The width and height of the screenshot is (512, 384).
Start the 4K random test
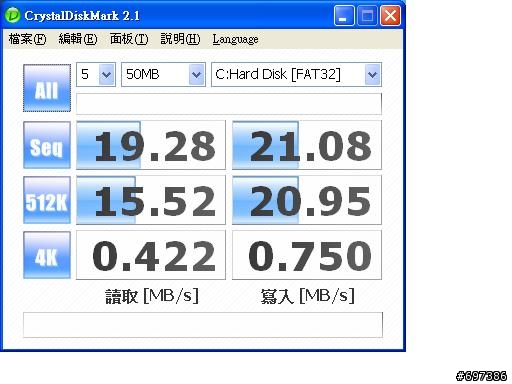tap(47, 255)
